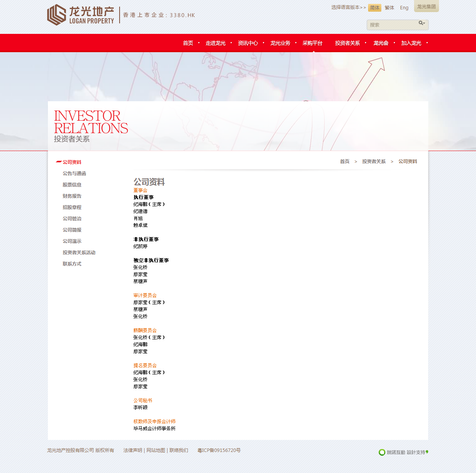Click the name 李昕颖

point(140,408)
